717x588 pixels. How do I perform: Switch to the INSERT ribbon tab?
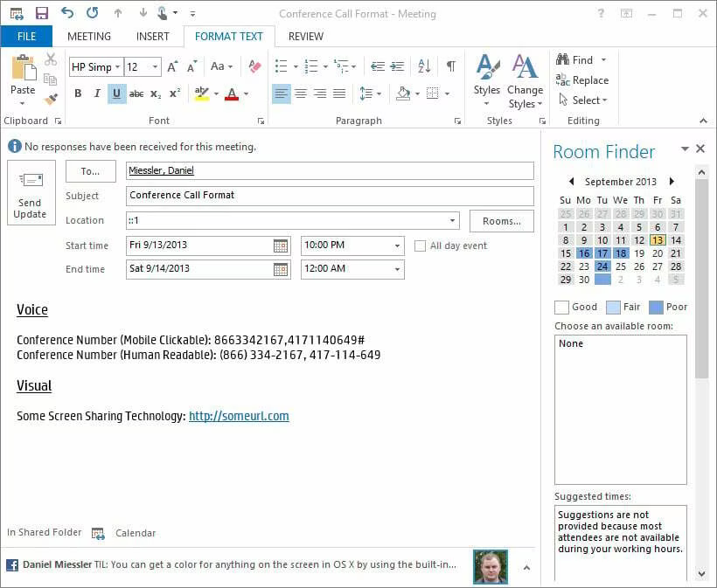[x=153, y=37]
